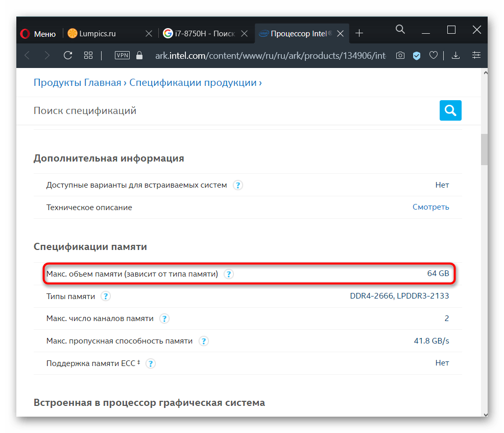504x433 pixels.
Task: Click the padlock site security icon
Action: tap(139, 55)
